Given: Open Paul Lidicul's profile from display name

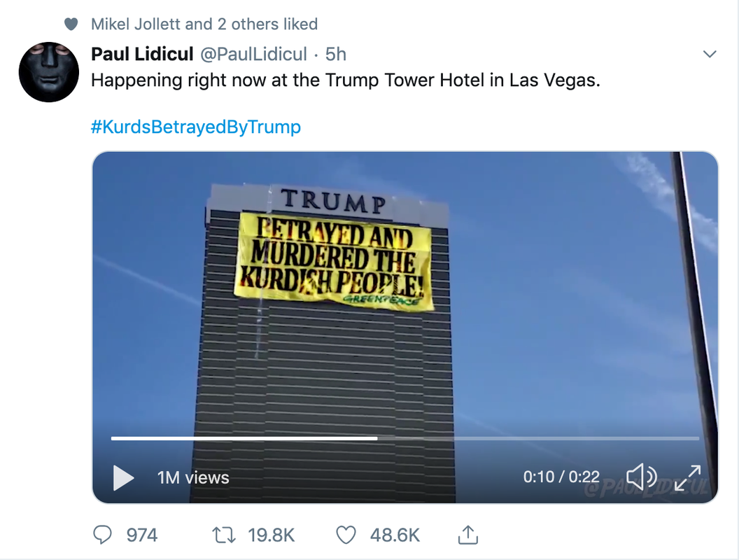Looking at the screenshot, I should (142, 54).
